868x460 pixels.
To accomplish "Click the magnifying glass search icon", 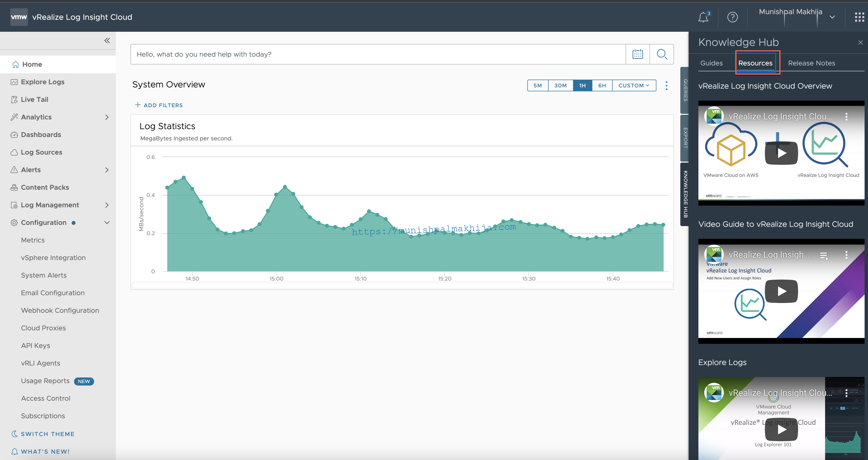I will tap(662, 54).
